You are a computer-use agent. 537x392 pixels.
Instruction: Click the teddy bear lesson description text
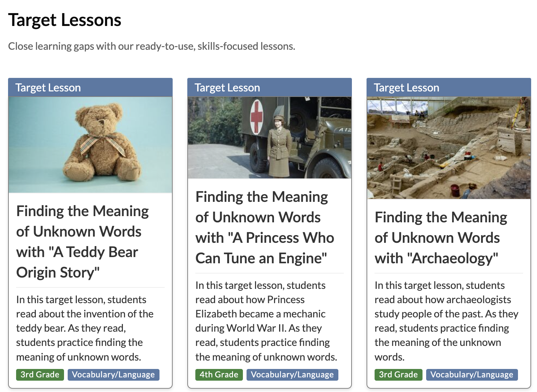pos(85,328)
